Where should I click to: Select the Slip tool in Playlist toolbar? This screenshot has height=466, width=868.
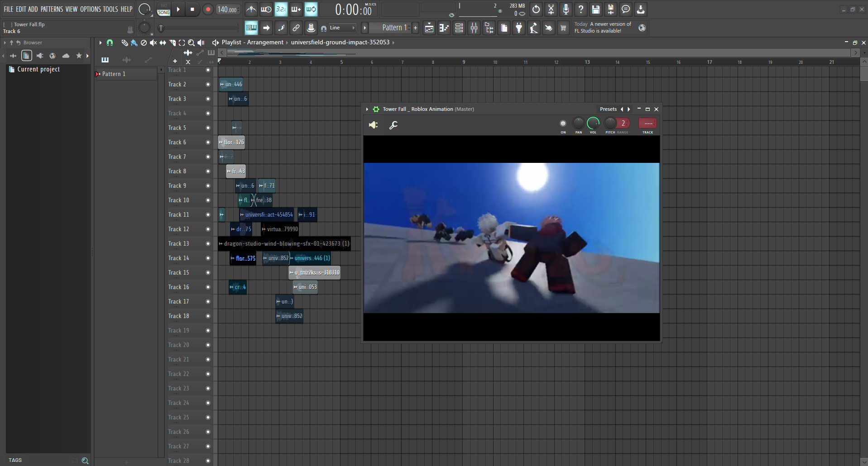click(x=163, y=43)
